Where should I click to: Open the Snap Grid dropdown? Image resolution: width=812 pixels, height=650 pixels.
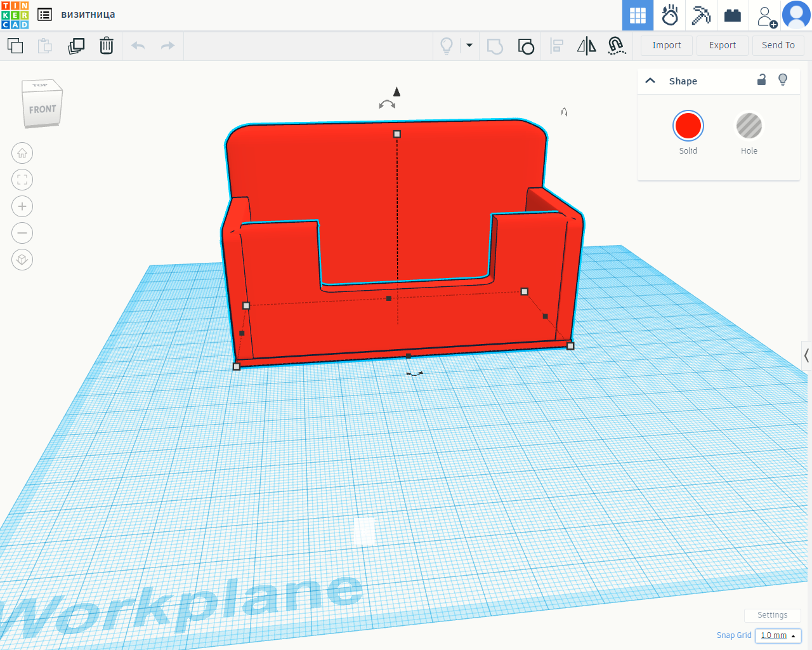[778, 635]
